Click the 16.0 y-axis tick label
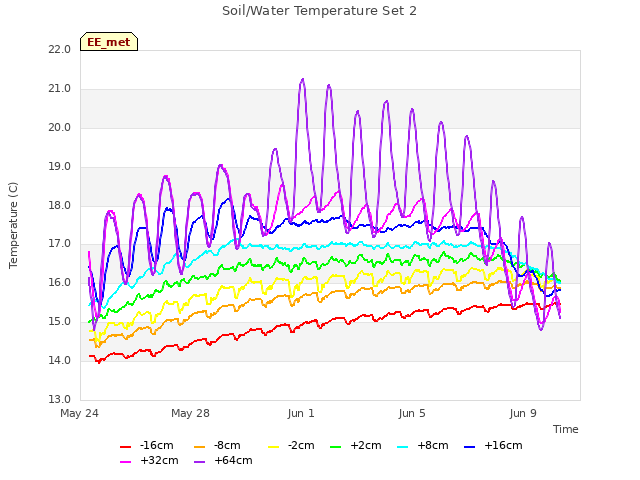Viewport: 640px width, 480px height. 59,282
